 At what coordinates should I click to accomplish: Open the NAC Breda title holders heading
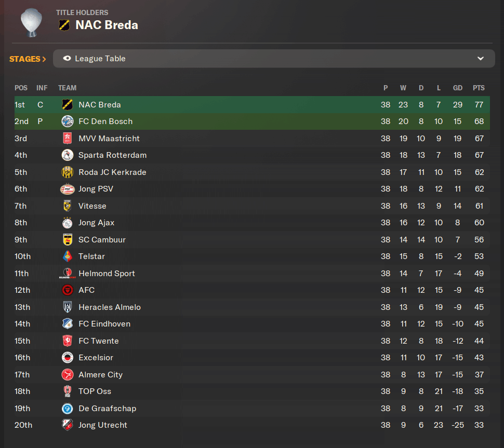107,25
